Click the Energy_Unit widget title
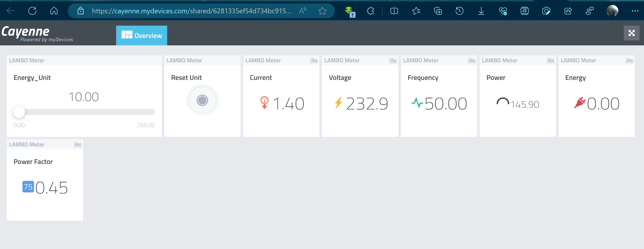Screen dimensions: 644x249 [32, 78]
